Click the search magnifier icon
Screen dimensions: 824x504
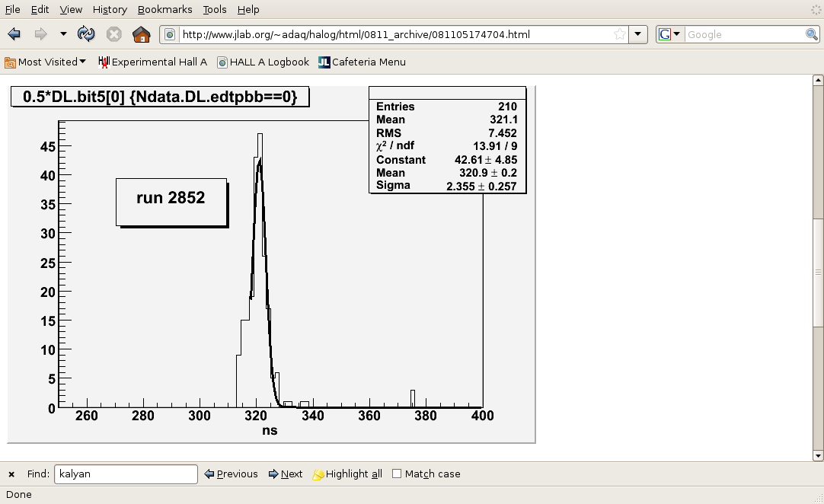811,35
